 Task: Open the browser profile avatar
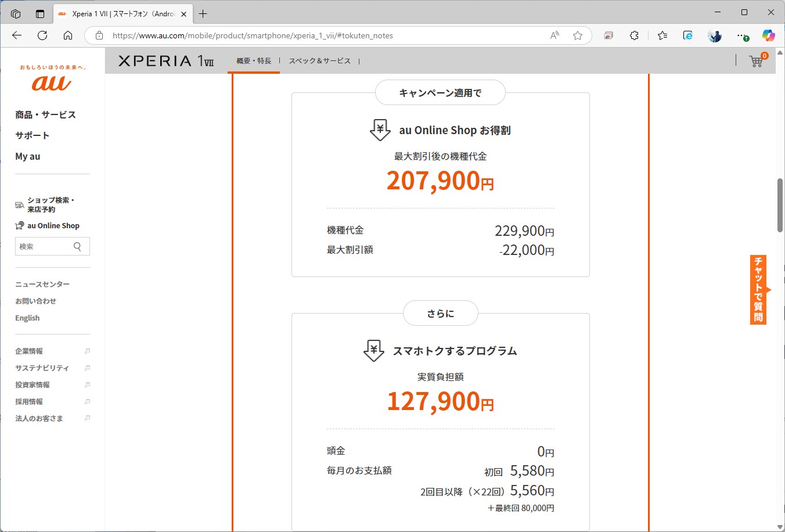pos(714,35)
